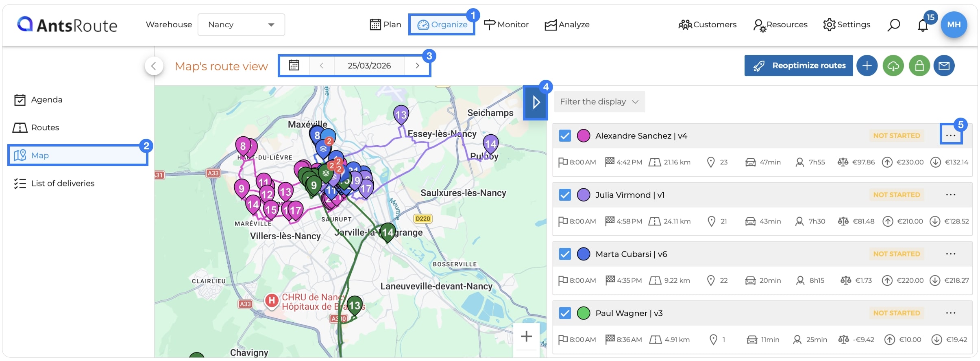Open more options for Alexandre Sanchez route
Screen dimensions: 980x361
(951, 136)
